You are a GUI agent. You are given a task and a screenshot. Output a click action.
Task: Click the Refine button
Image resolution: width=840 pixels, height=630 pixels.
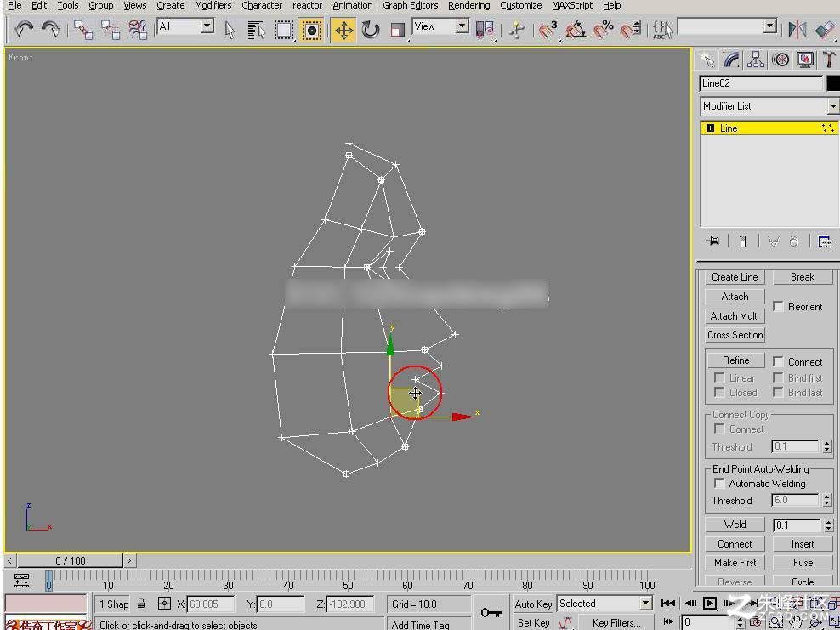click(x=735, y=360)
